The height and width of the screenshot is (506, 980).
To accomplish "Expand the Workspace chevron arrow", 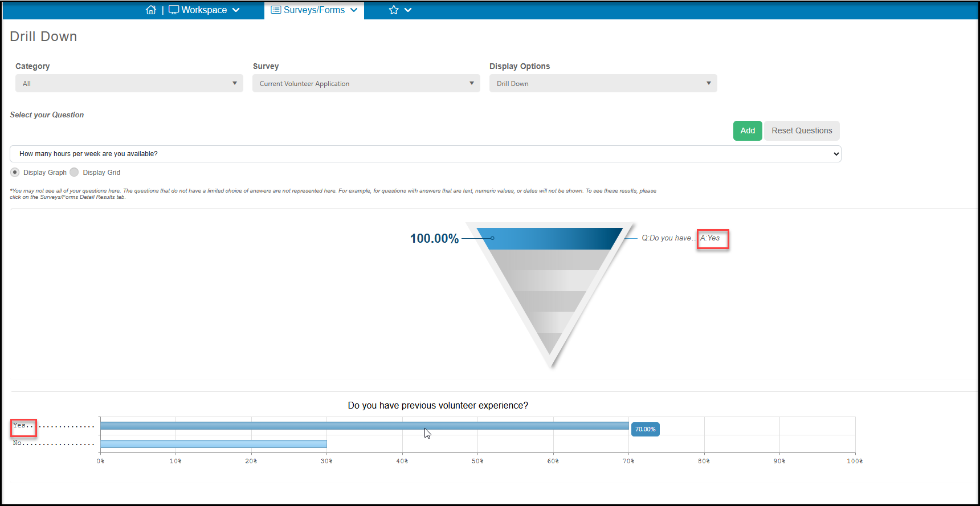I will 236,10.
